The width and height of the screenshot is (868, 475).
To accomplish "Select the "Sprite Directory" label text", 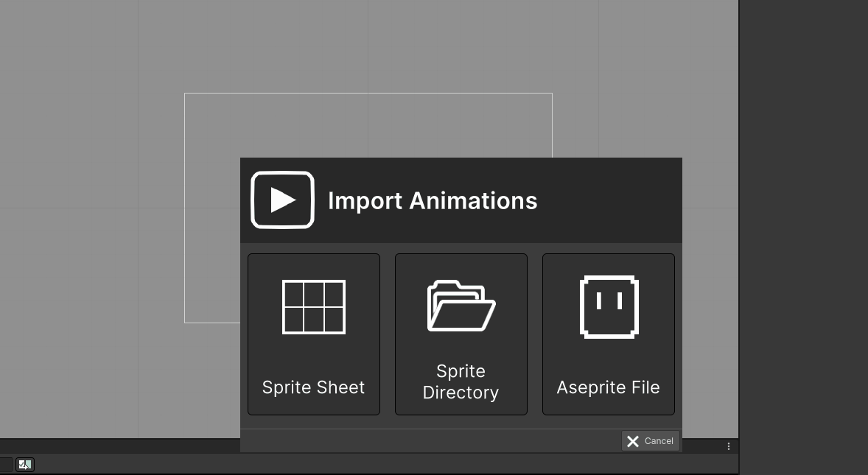I will [x=461, y=381].
